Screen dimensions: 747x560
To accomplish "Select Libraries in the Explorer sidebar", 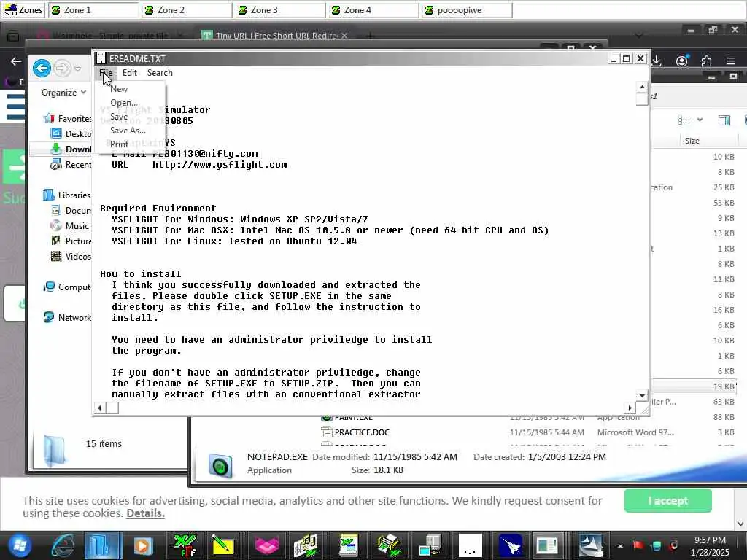I will click(66, 195).
